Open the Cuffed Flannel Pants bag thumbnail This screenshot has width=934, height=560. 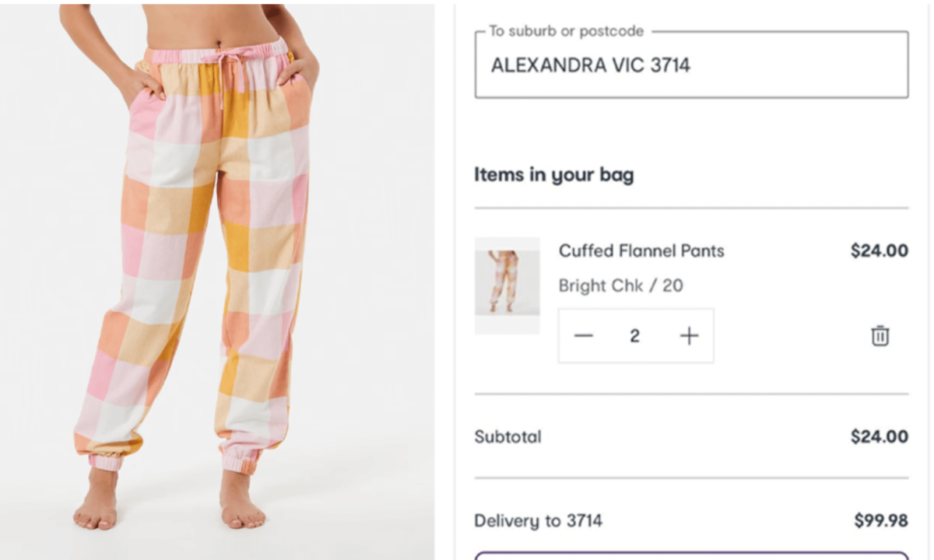point(507,285)
